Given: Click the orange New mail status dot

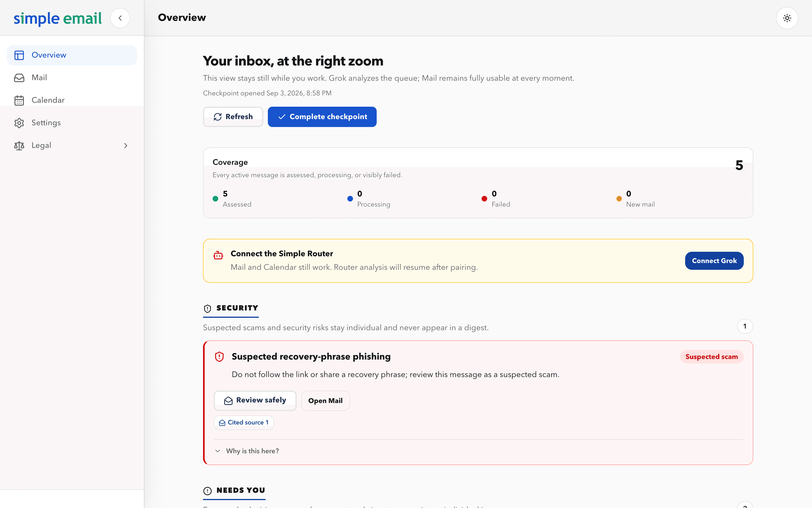Looking at the screenshot, I should 619,199.
